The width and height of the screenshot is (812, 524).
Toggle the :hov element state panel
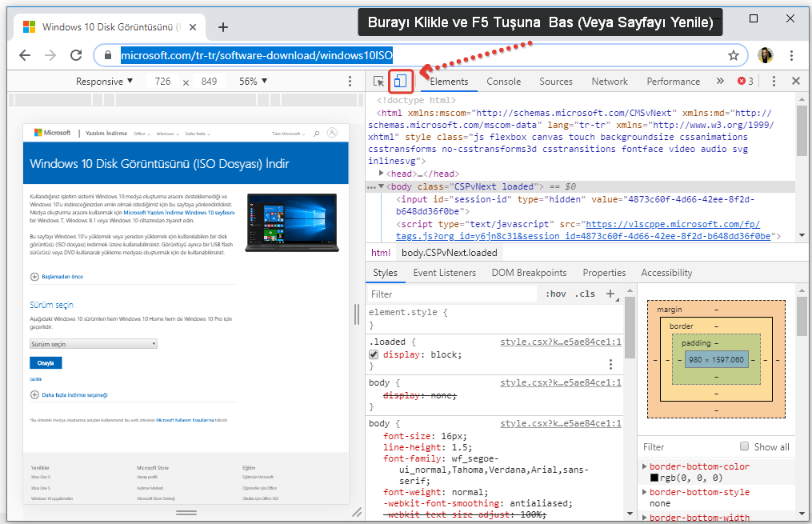556,294
